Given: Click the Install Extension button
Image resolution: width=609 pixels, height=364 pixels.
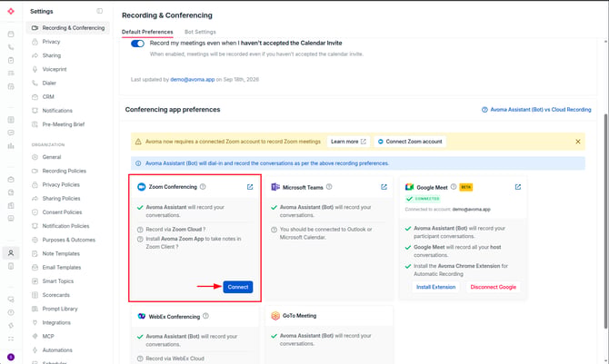Looking at the screenshot, I should click(x=435, y=287).
